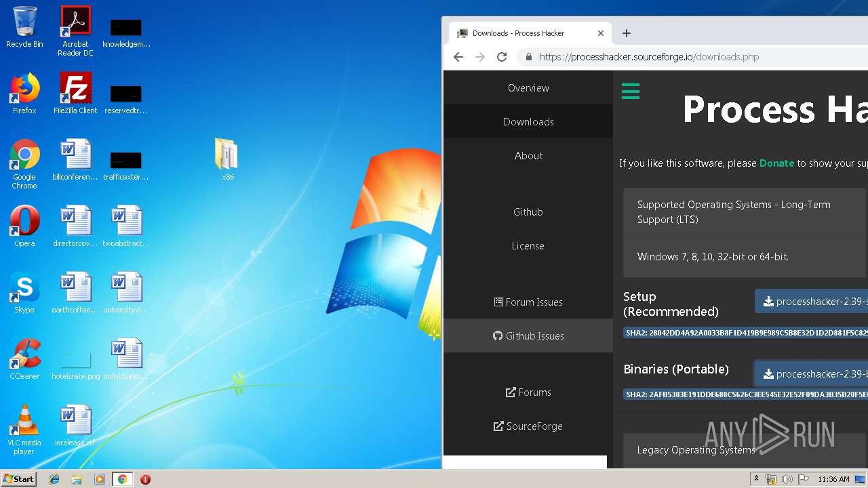The width and height of the screenshot is (868, 488).
Task: Select directorcov... Word document
Action: click(75, 226)
